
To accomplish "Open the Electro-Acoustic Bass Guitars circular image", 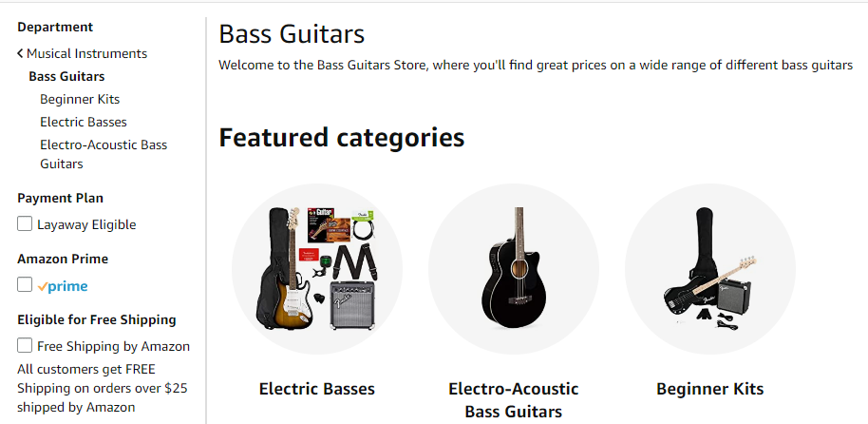I will (x=514, y=269).
